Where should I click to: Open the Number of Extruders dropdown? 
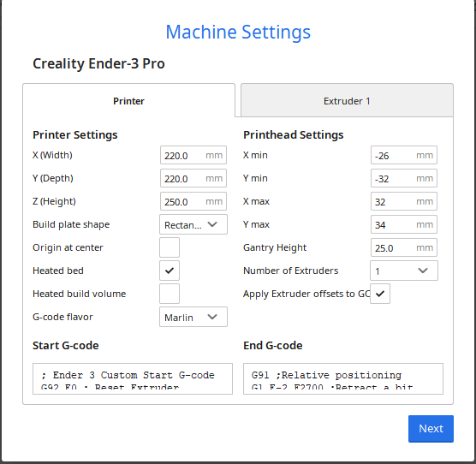[x=404, y=271]
